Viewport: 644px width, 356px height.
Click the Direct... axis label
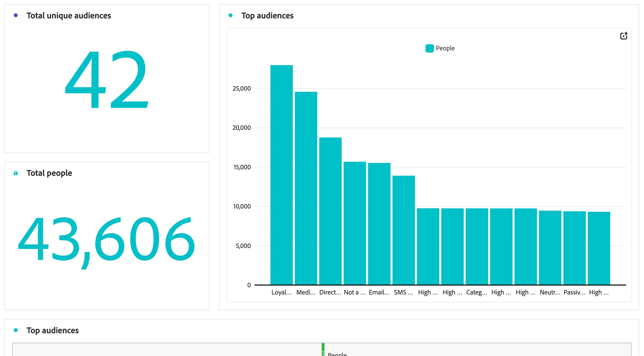pyautogui.click(x=330, y=292)
